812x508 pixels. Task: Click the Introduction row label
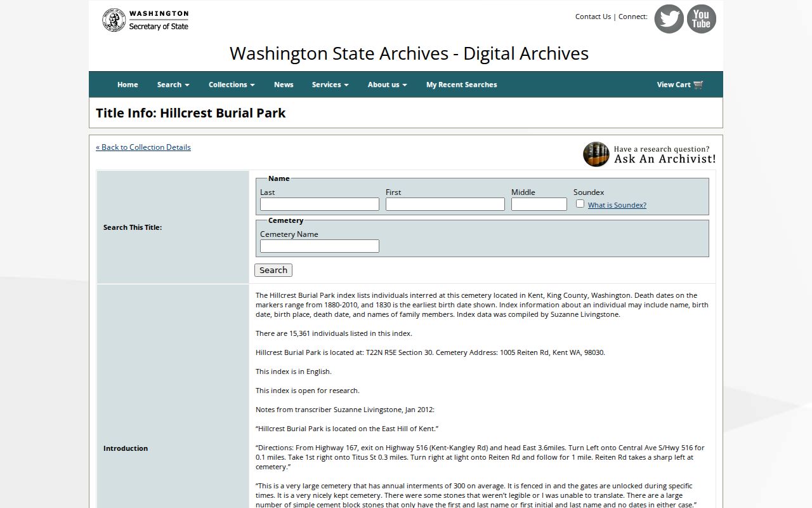(x=126, y=448)
